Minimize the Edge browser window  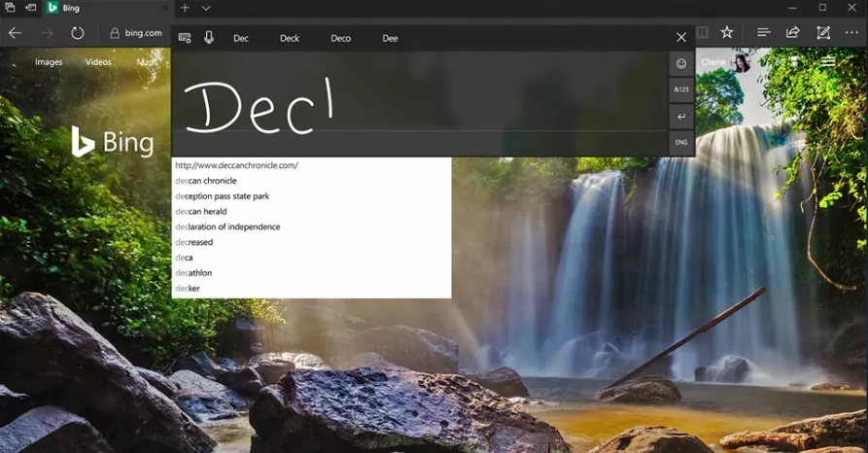pos(793,8)
